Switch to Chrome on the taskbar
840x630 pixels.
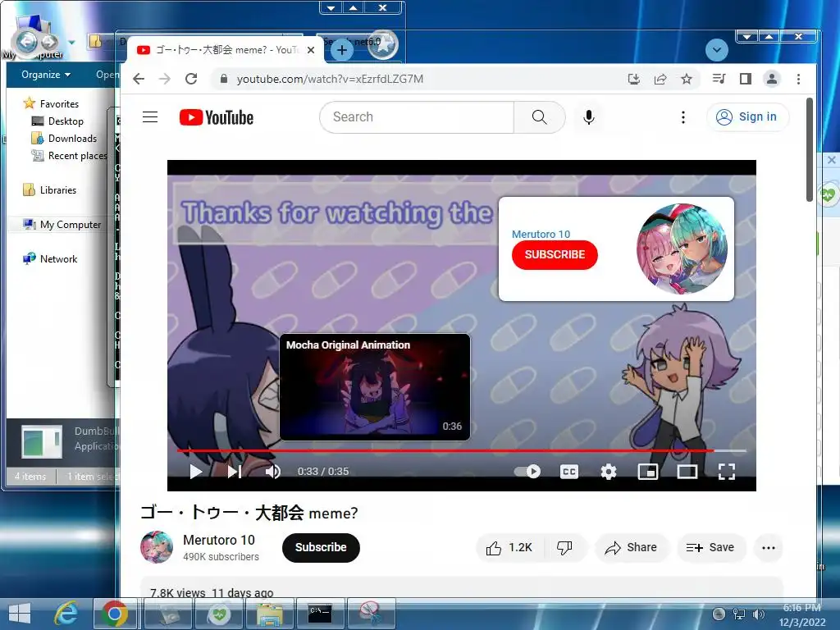click(115, 614)
